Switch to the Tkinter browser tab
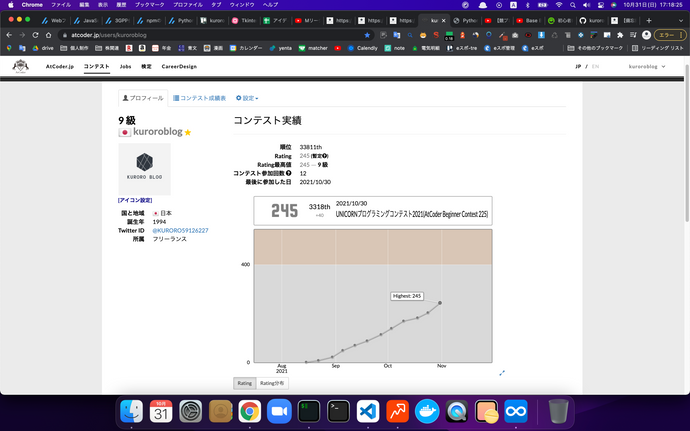Screen dimensions: 690x431 click(244, 20)
